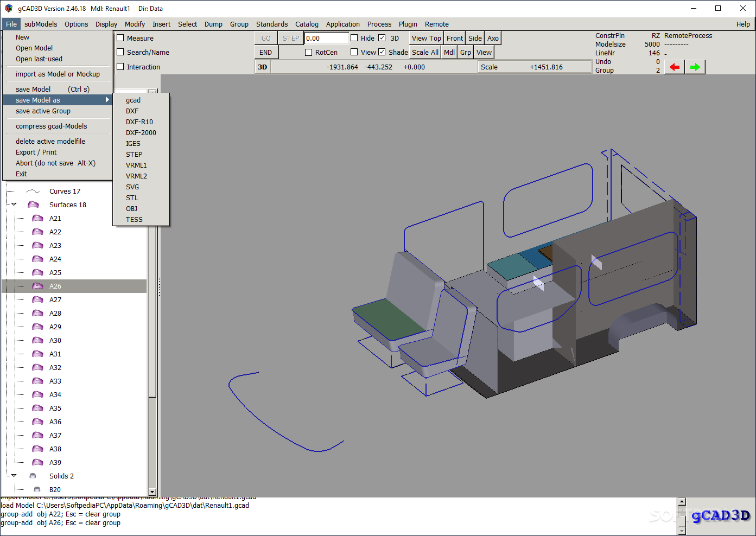Click 'Export / Print' in File menu
Screen dimensions: 756x536
(36, 152)
